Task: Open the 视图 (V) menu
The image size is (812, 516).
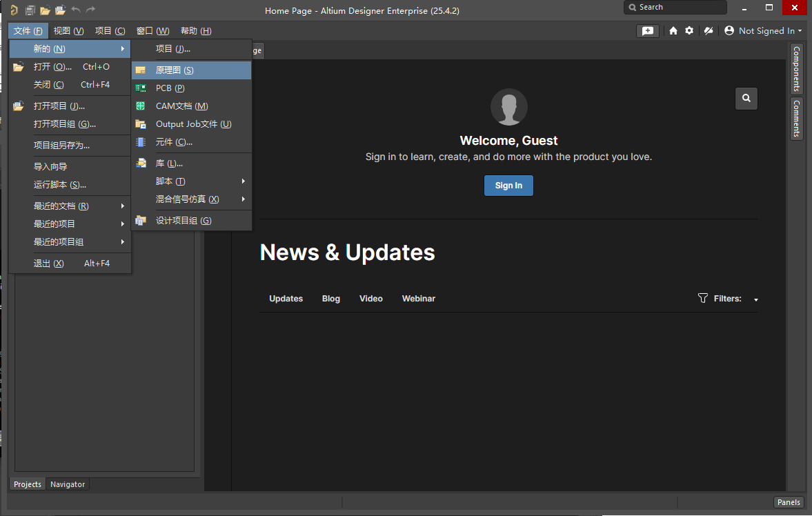Action: [69, 30]
